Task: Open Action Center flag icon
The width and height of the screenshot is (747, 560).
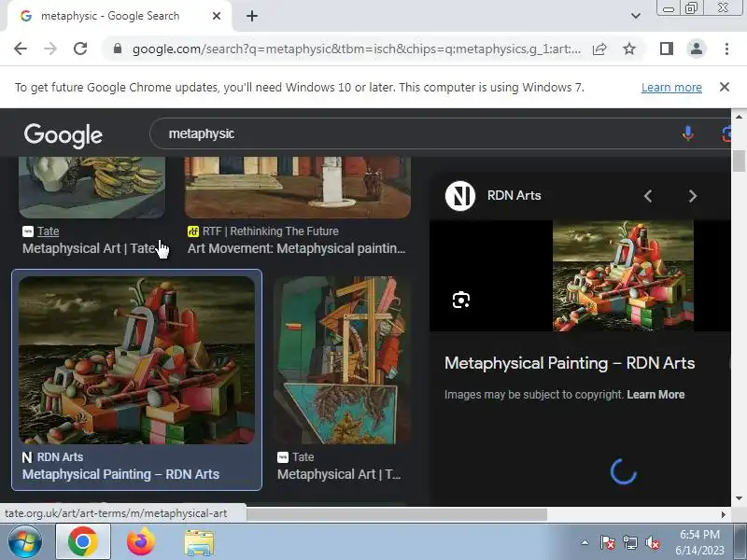Action: pyautogui.click(x=608, y=542)
